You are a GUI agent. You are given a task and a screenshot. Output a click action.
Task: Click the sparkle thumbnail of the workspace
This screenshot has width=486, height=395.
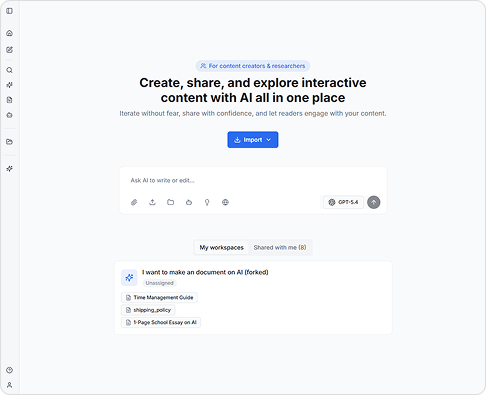(129, 278)
